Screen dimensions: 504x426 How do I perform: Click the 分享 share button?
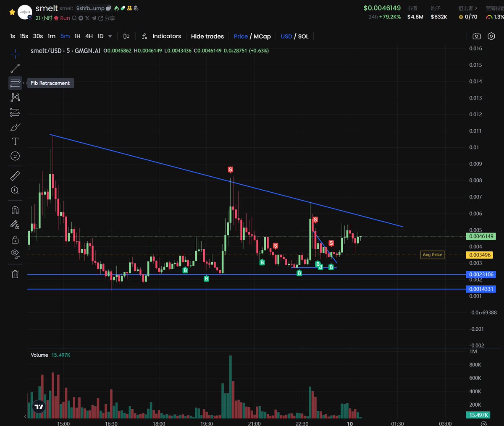(107, 18)
